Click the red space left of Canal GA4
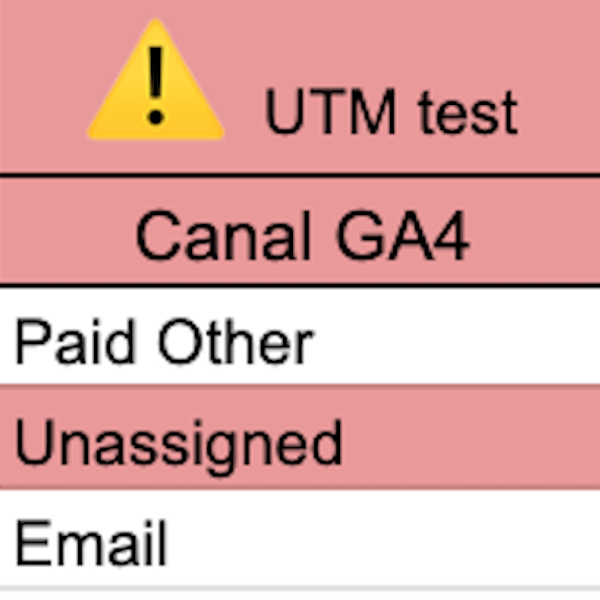 click(60, 237)
